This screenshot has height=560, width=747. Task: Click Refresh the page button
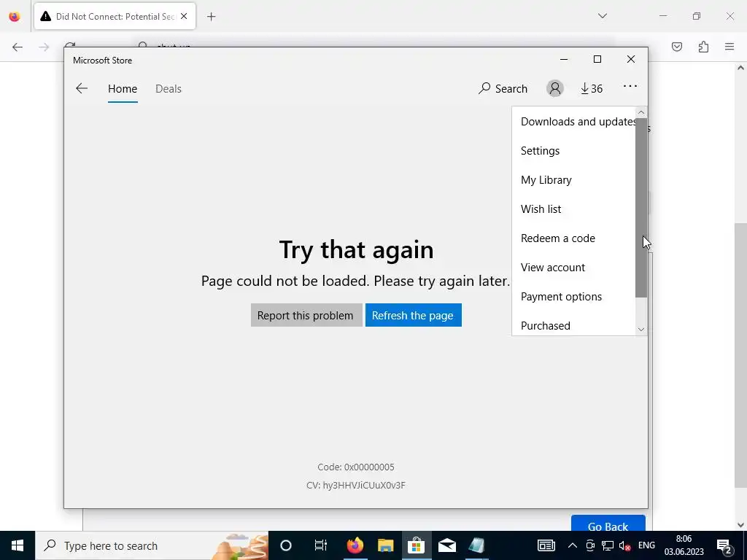pyautogui.click(x=413, y=315)
